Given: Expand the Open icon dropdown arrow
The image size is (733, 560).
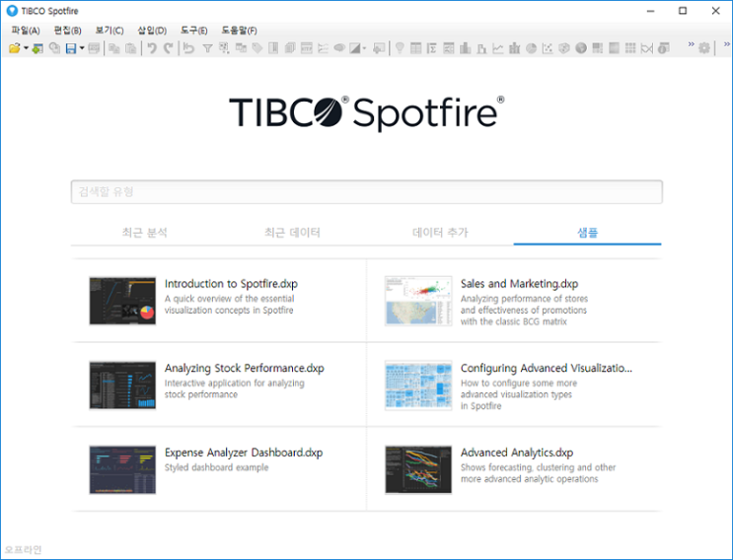Looking at the screenshot, I should pyautogui.click(x=27, y=47).
